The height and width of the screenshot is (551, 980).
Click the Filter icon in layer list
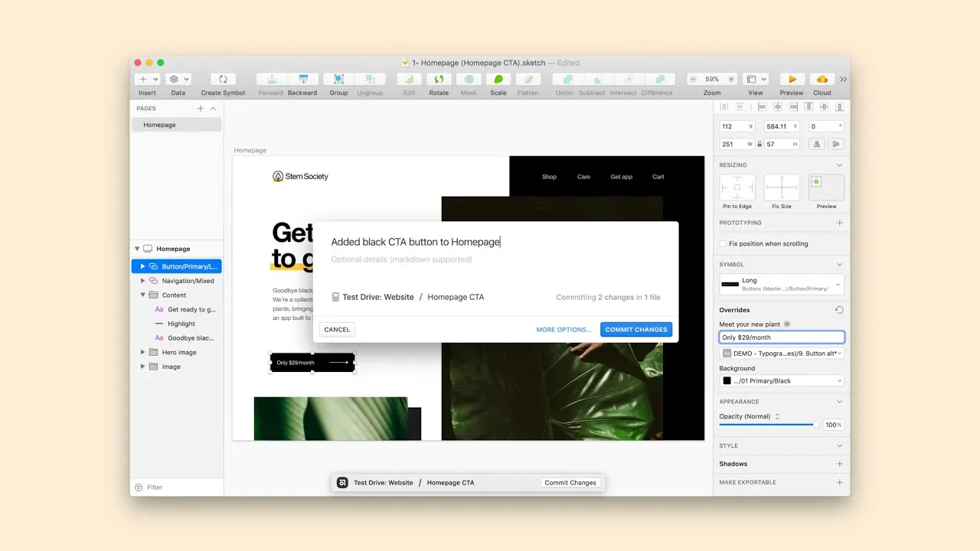[x=139, y=487]
